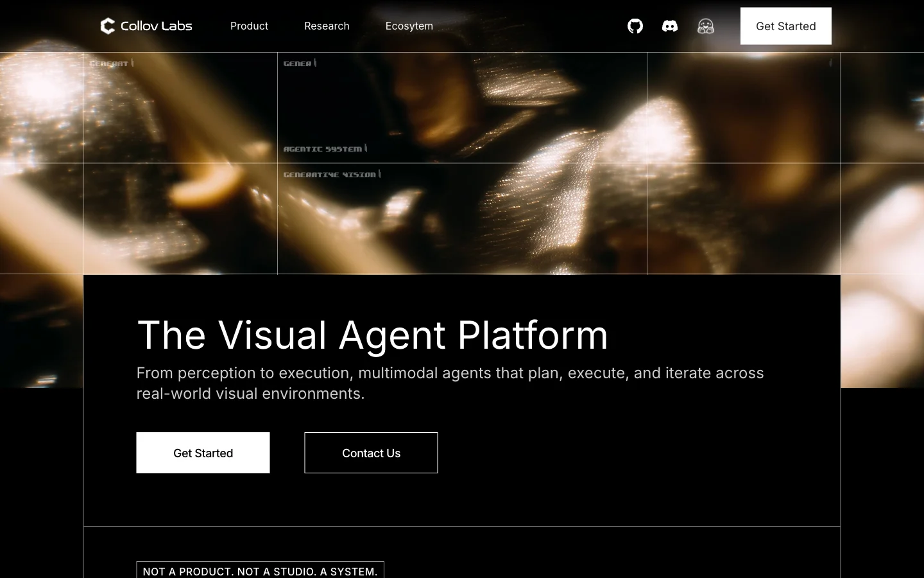
Task: Open the Product menu
Action: tap(249, 26)
